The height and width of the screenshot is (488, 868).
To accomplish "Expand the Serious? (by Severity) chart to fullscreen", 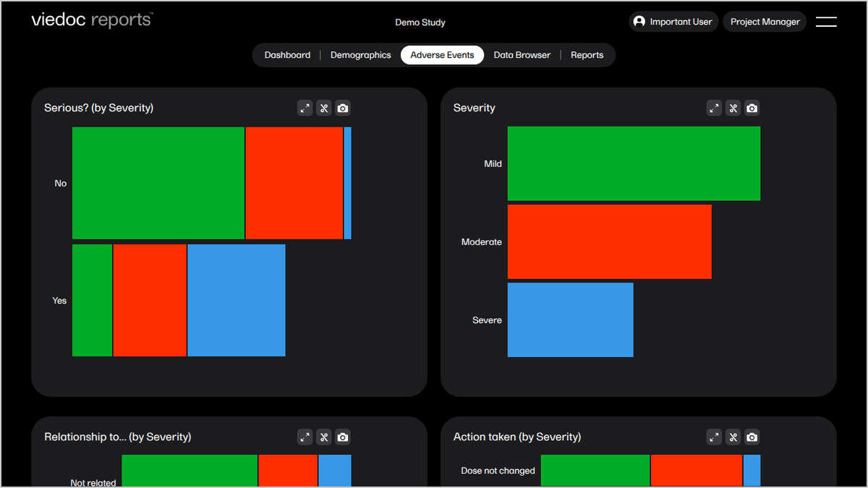I will tap(305, 108).
